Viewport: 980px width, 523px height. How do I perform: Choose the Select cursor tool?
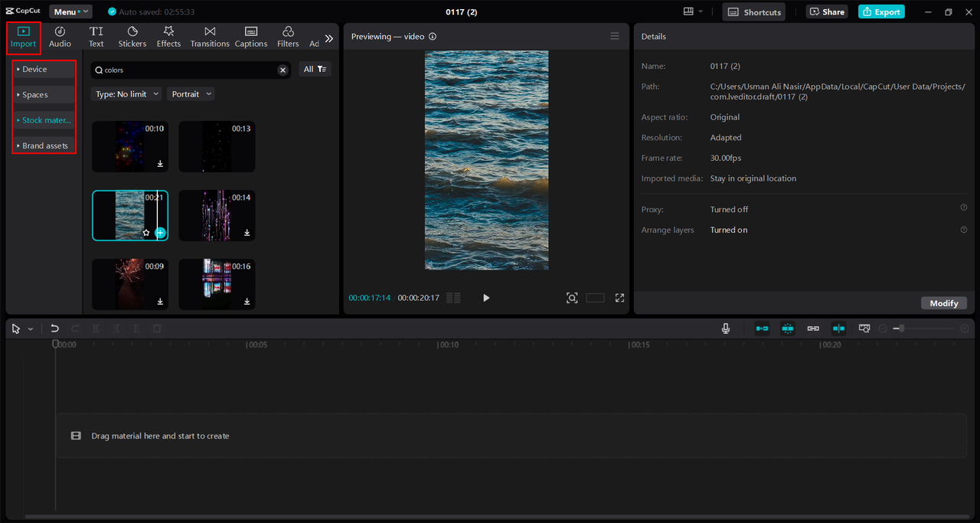point(16,329)
